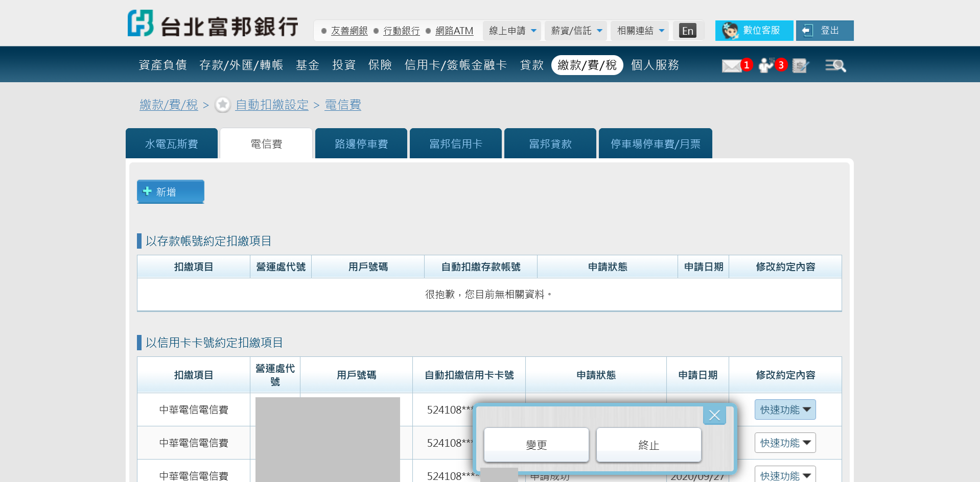The image size is (980, 482).
Task: Click the 新增 button
Action: point(171,191)
